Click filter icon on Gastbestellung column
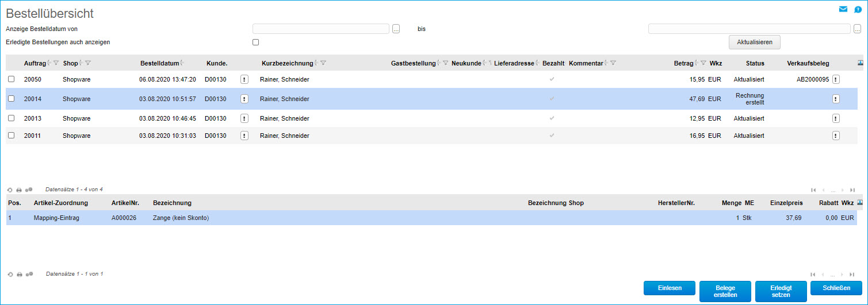Screen dimensions: 868x305 (446, 63)
